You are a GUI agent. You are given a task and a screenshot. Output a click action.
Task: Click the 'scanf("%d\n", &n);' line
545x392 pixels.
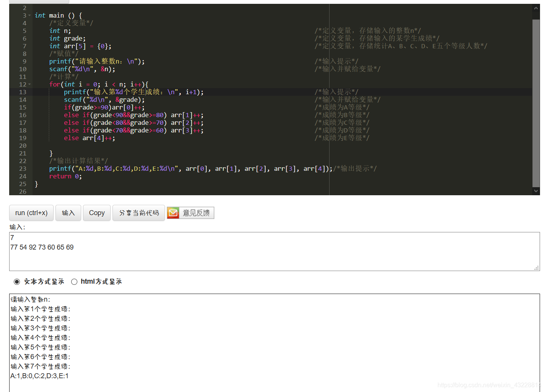pyautogui.click(x=82, y=69)
